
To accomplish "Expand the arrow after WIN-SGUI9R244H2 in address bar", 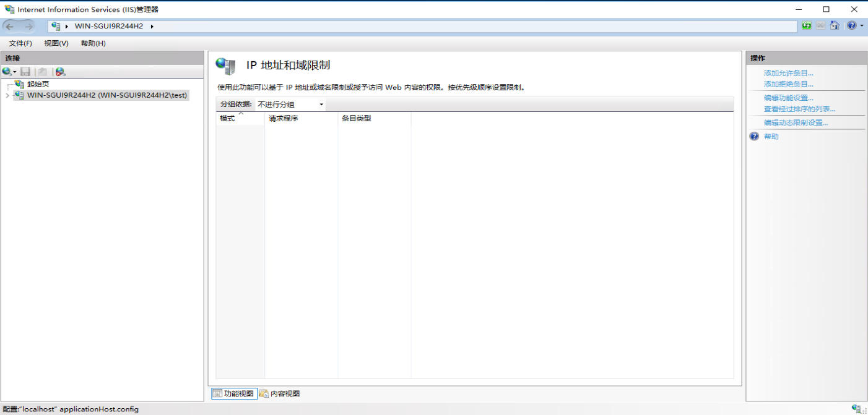I will (152, 26).
